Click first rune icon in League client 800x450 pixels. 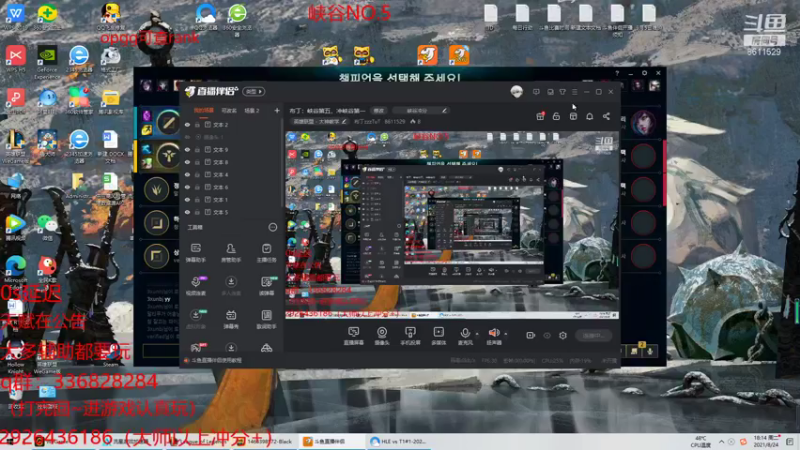coord(168,123)
